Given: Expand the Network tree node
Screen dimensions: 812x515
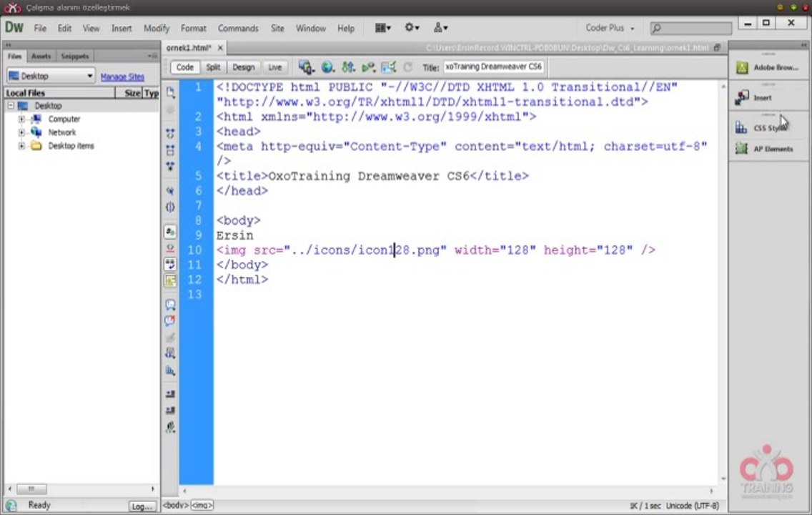Looking at the screenshot, I should (21, 132).
